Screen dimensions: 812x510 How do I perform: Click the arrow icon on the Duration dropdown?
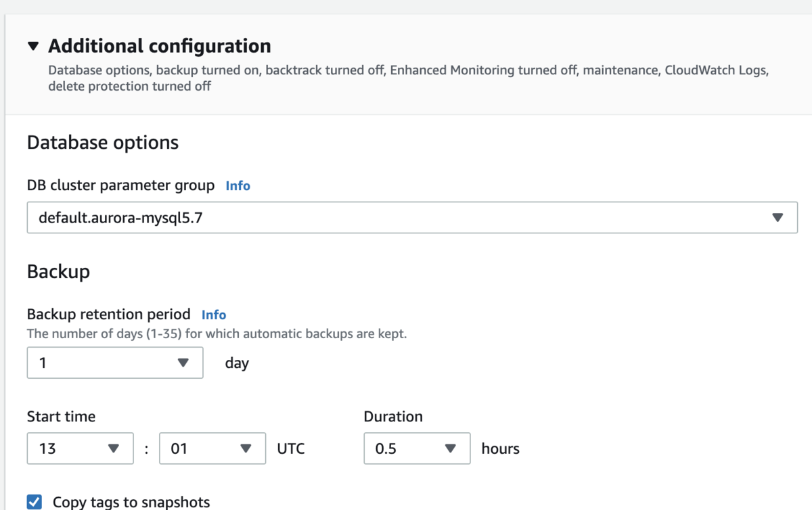tap(451, 448)
